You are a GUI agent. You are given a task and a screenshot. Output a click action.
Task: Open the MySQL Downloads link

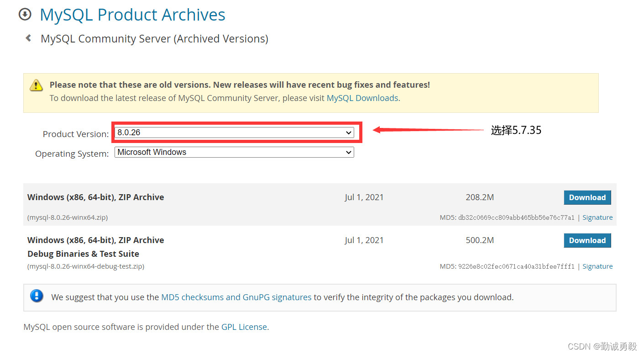coord(362,98)
